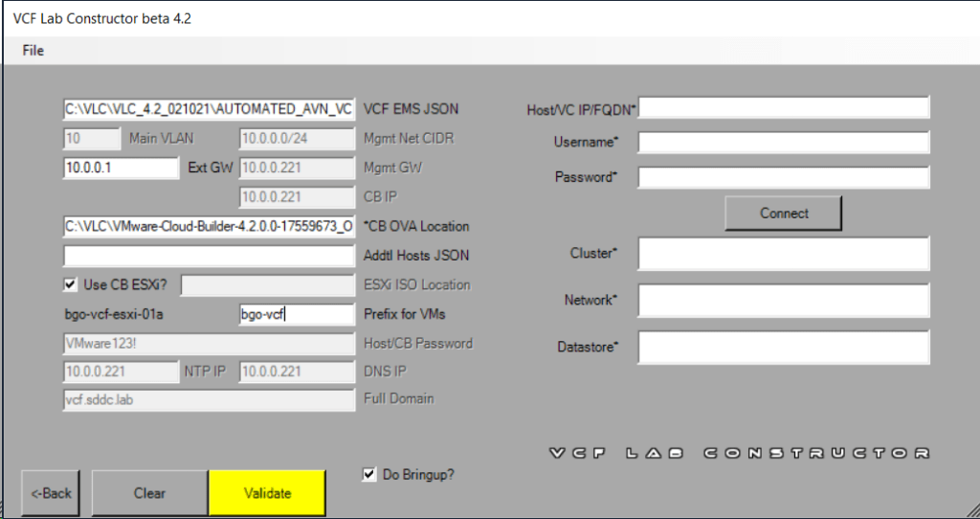
Task: Click into the Username field
Action: coord(784,143)
